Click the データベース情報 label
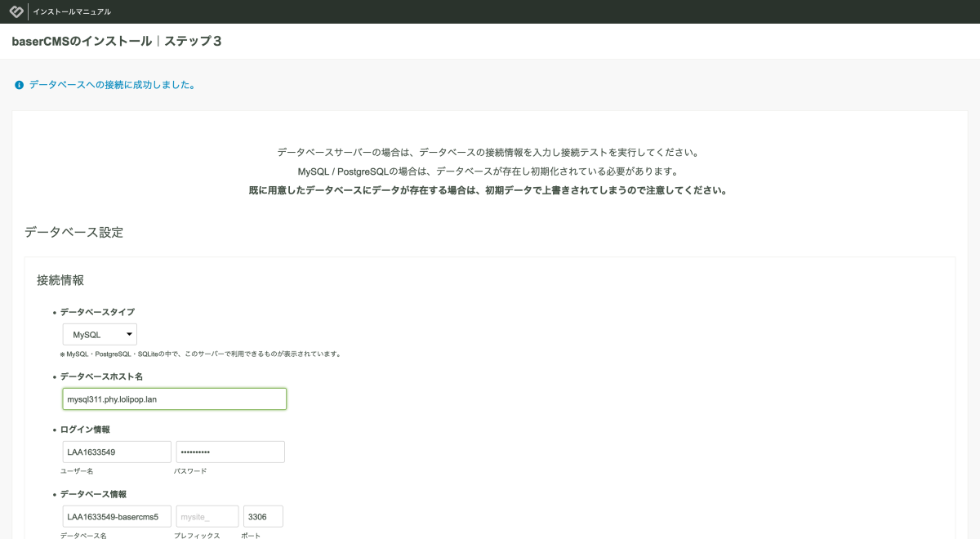The width and height of the screenshot is (980, 539). tap(93, 494)
